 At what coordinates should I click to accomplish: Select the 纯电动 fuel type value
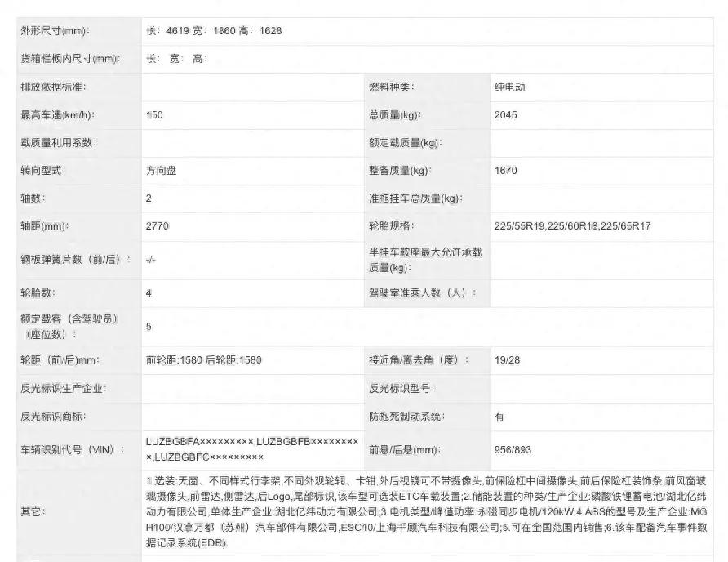[509, 87]
